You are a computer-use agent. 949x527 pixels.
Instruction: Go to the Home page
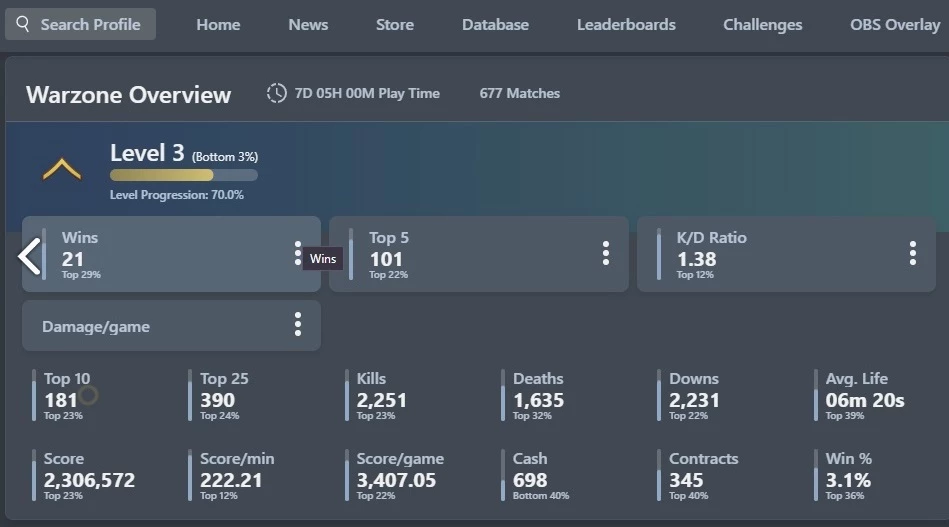tap(218, 25)
